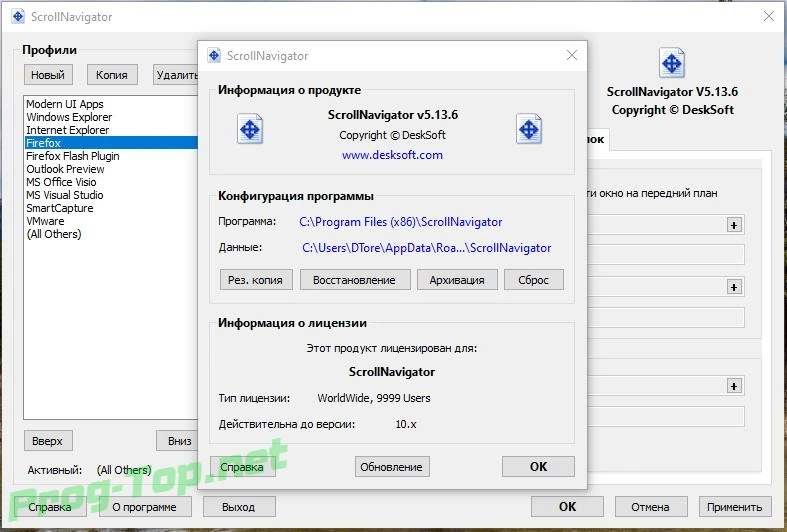Click the Новый profile button
Viewport: 787px width, 532px height.
(x=48, y=75)
